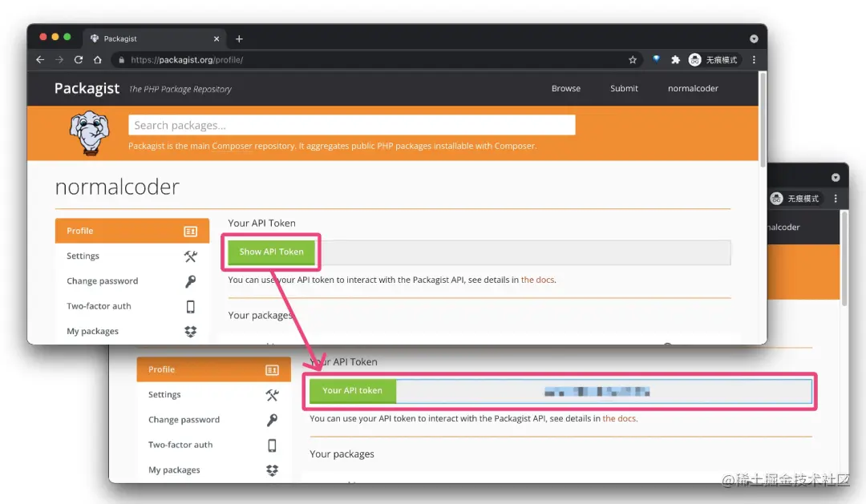The width and height of the screenshot is (866, 504).
Task: Select the Packagist browser tab
Action: tap(155, 38)
